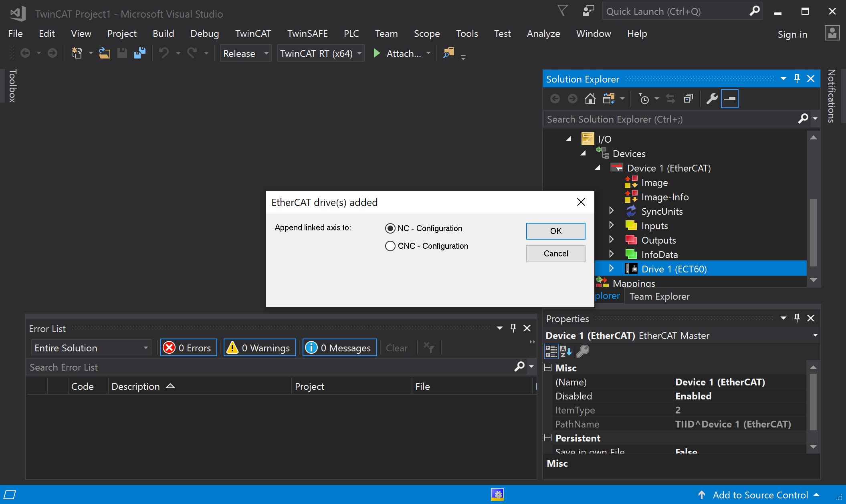
Task: Click Solution Explorer search field
Action: (x=671, y=119)
